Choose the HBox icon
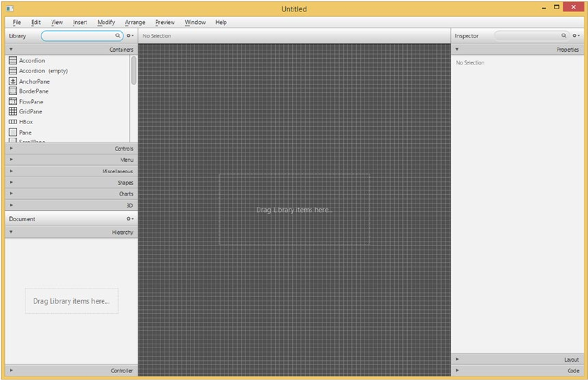The image size is (588, 380). click(x=13, y=122)
